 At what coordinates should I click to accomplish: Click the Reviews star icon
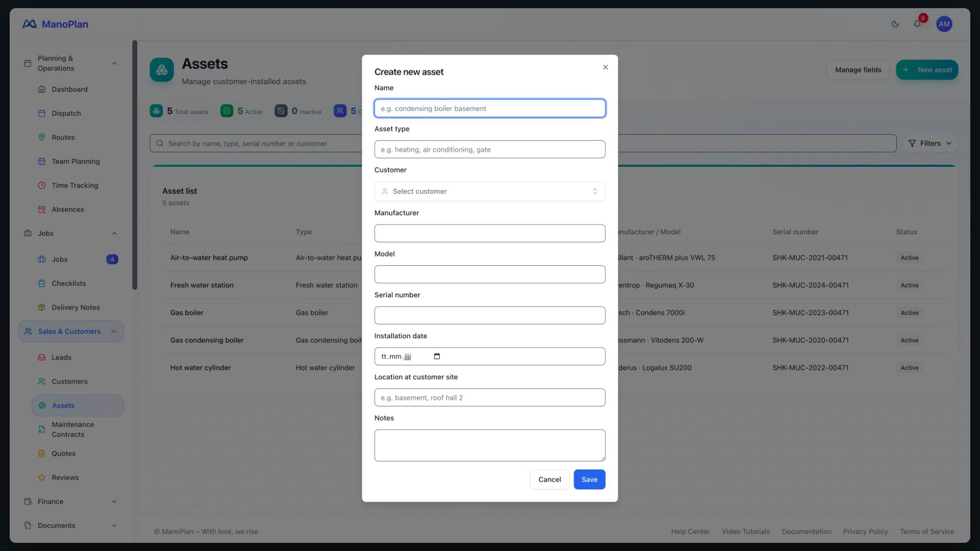pos(42,478)
